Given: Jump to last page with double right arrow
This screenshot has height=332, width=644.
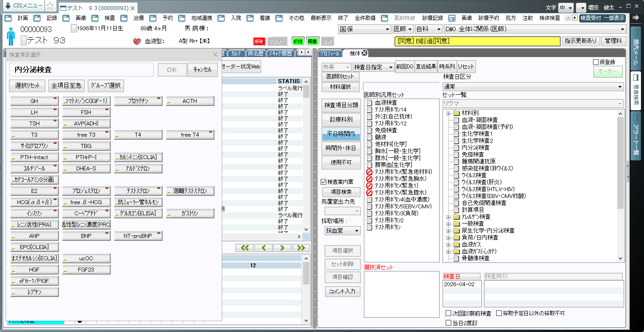Looking at the screenshot, I should coord(301,248).
